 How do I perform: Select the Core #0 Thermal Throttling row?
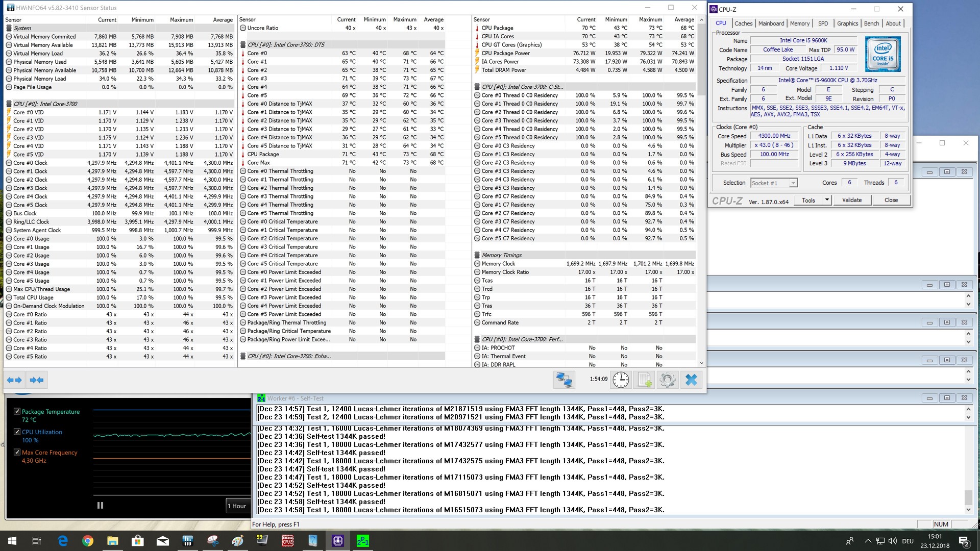(342, 171)
